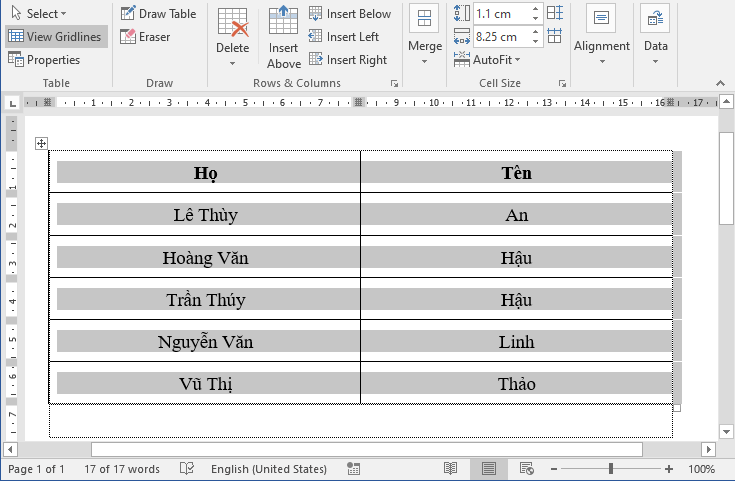Click Page 1 of 1 in status bar
The width and height of the screenshot is (735, 481).
click(x=36, y=469)
